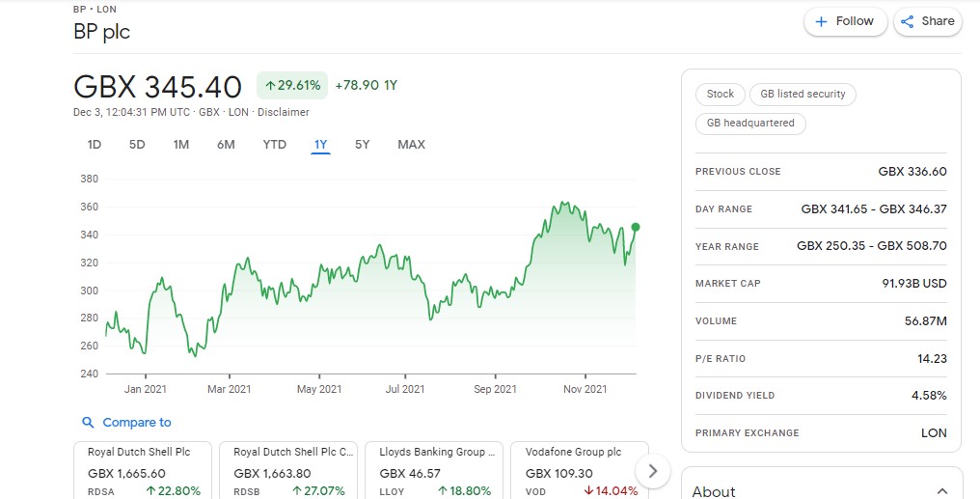Open Royal Dutch Shell RDSA card
This screenshot has height=499, width=980.
(143, 470)
